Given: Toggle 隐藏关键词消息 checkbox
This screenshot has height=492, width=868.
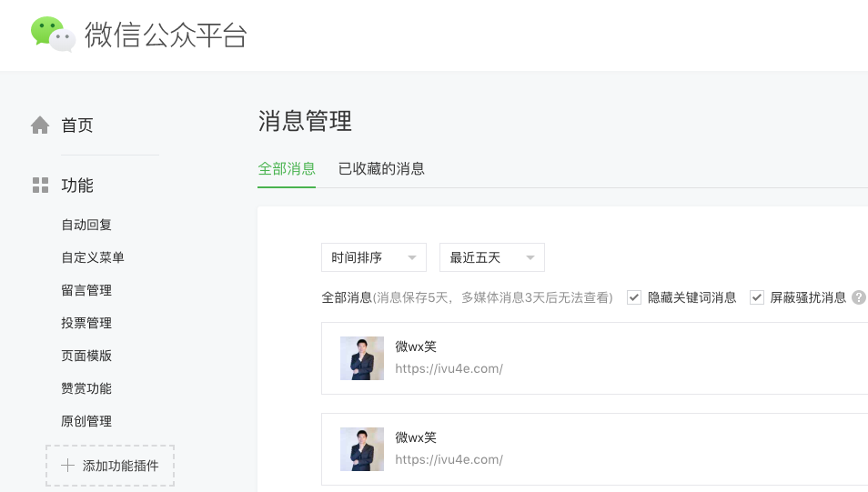Looking at the screenshot, I should pos(634,297).
